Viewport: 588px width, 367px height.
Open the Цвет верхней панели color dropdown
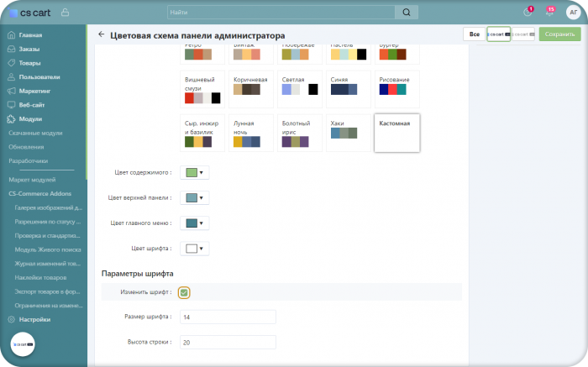coord(195,197)
